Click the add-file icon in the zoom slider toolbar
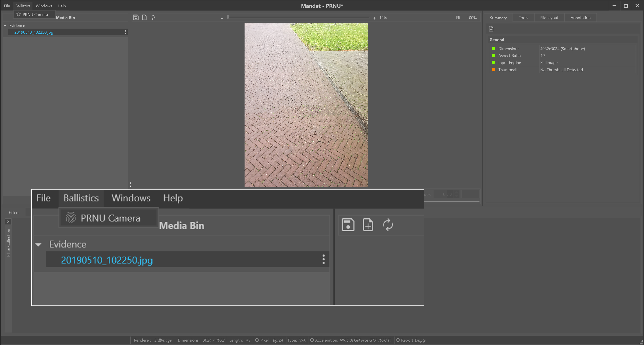The height and width of the screenshot is (345, 644). click(144, 18)
